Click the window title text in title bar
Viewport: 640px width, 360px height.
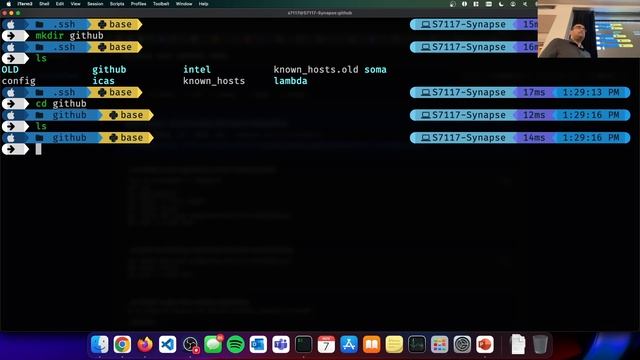(320, 13)
